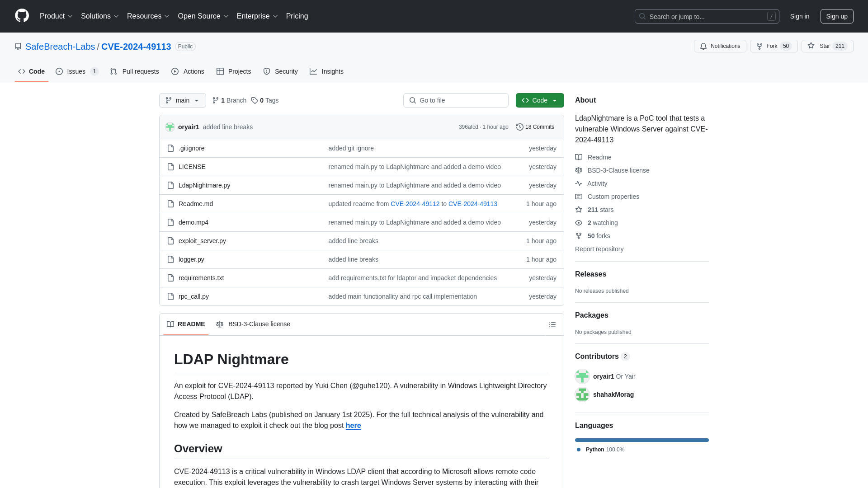Open the main branch selector dropdown
The width and height of the screenshot is (868, 488).
click(182, 100)
